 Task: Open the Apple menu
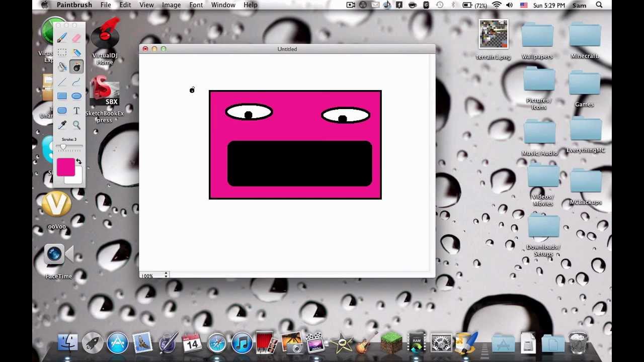[x=44, y=5]
